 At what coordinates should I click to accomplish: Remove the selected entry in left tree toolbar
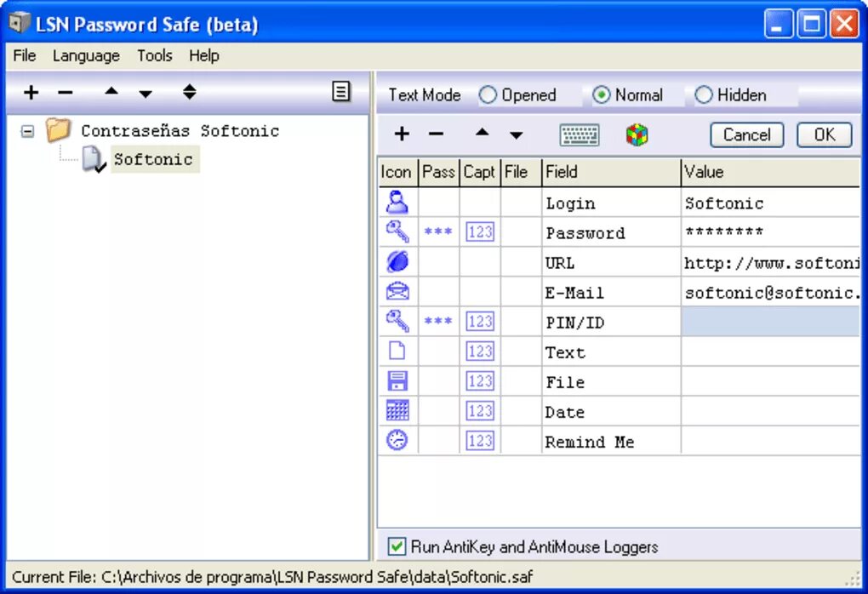66,93
